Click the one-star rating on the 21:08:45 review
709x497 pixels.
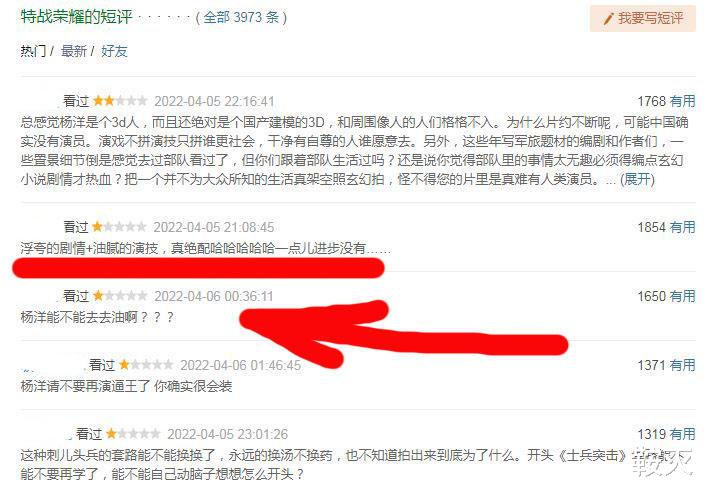pyautogui.click(x=119, y=227)
